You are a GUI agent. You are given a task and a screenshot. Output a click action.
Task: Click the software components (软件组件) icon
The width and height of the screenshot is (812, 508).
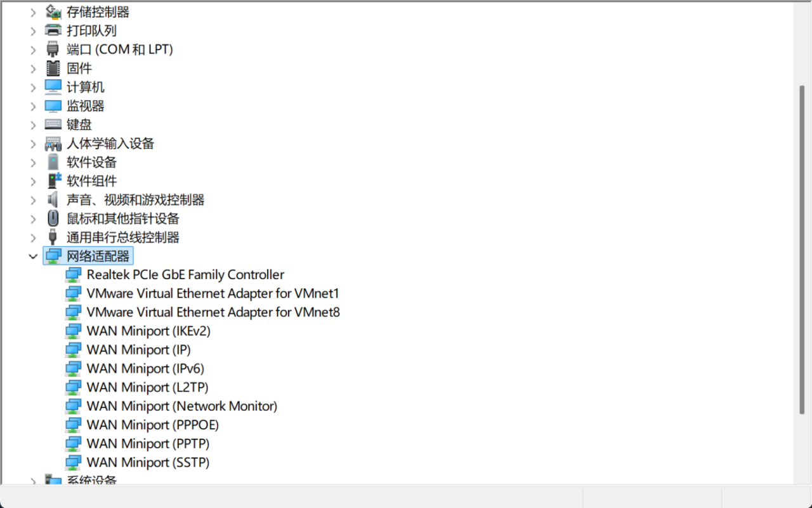pyautogui.click(x=54, y=181)
